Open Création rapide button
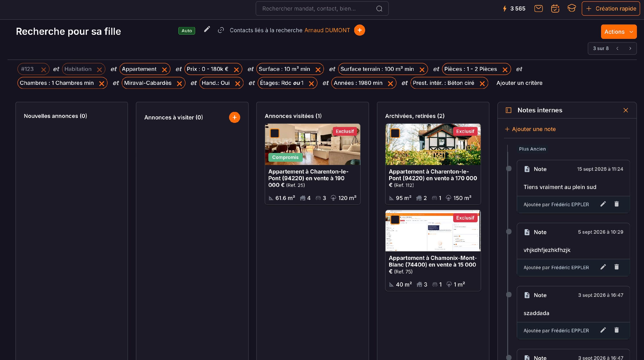 coord(611,9)
